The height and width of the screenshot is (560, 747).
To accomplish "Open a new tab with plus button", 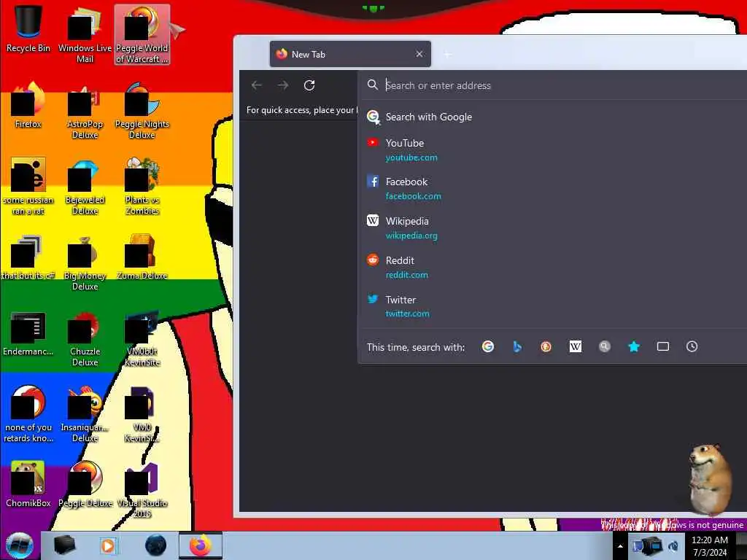I will click(448, 54).
